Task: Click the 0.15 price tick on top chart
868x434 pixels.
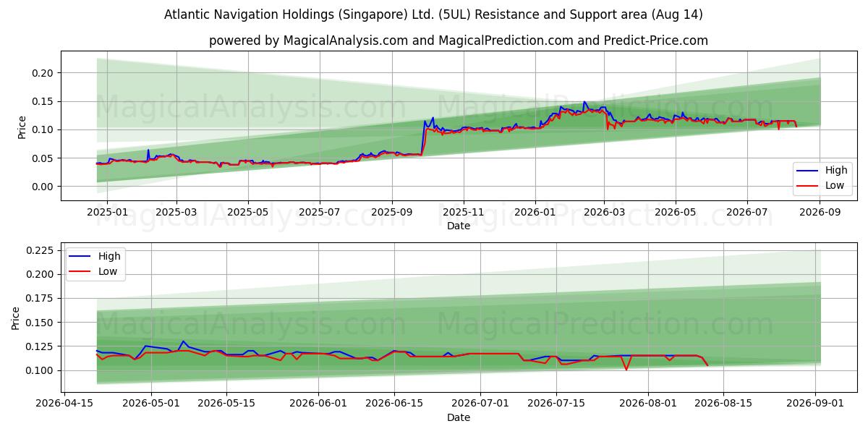Action: pyautogui.click(x=43, y=101)
